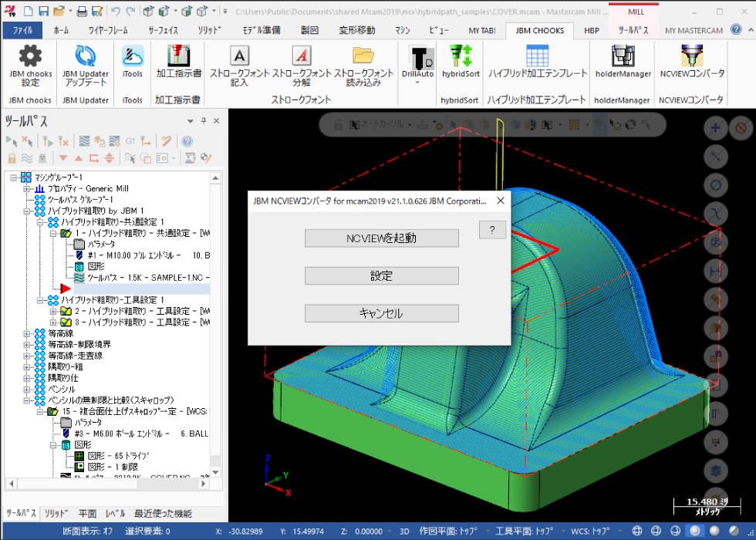Screen dimensions: 756x540
Task: Switch to the ツールパス ribbon tab
Action: click(x=633, y=30)
